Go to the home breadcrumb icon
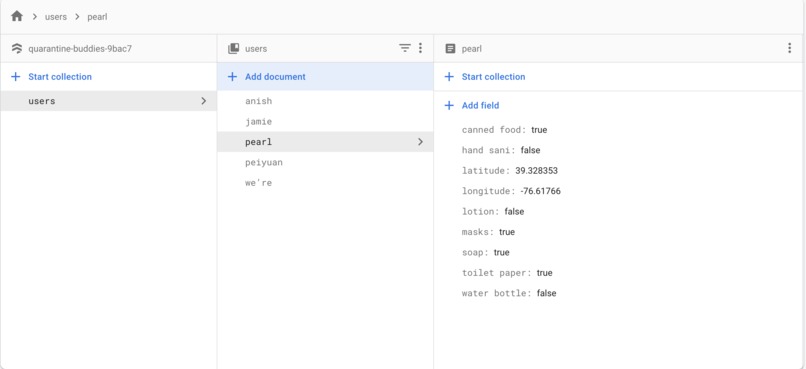The height and width of the screenshot is (369, 806). [17, 16]
